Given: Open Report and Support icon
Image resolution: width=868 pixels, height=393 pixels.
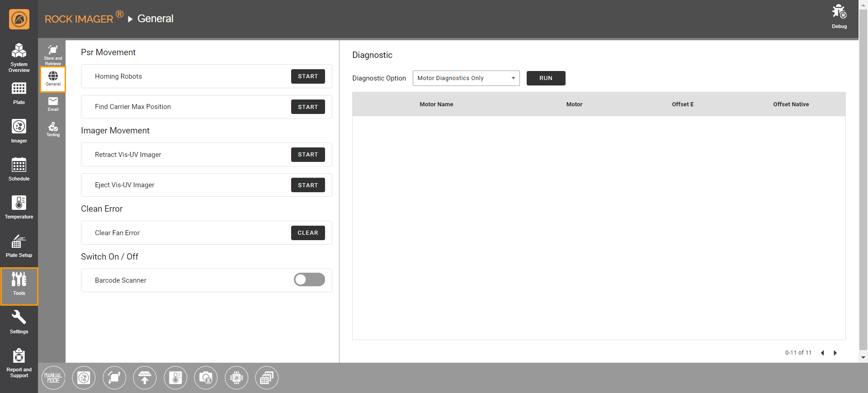Looking at the screenshot, I should [19, 362].
